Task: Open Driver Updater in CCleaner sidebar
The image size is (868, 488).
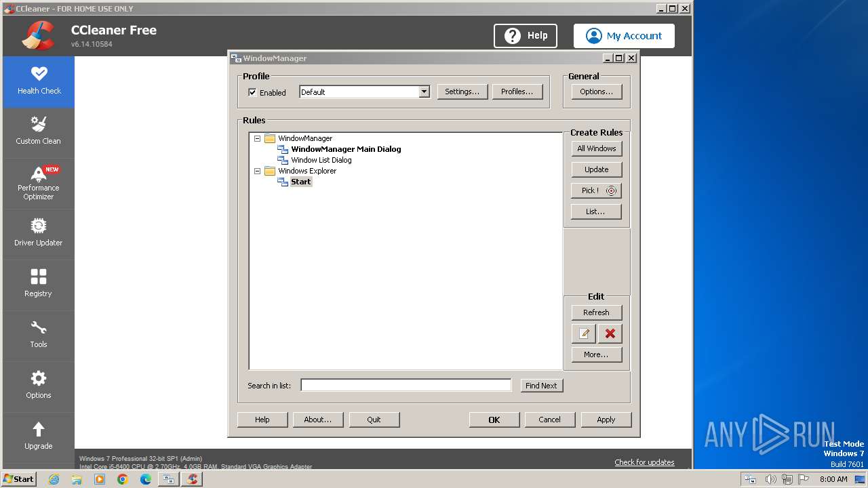Action: click(39, 234)
